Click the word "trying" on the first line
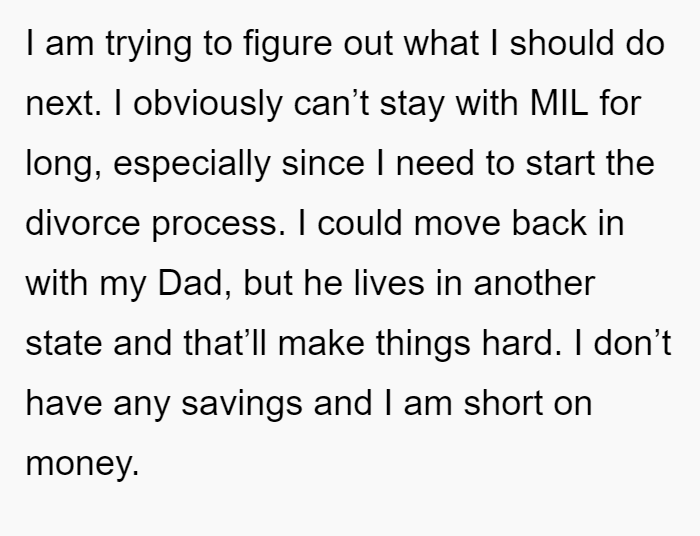The height and width of the screenshot is (536, 700). 149,45
